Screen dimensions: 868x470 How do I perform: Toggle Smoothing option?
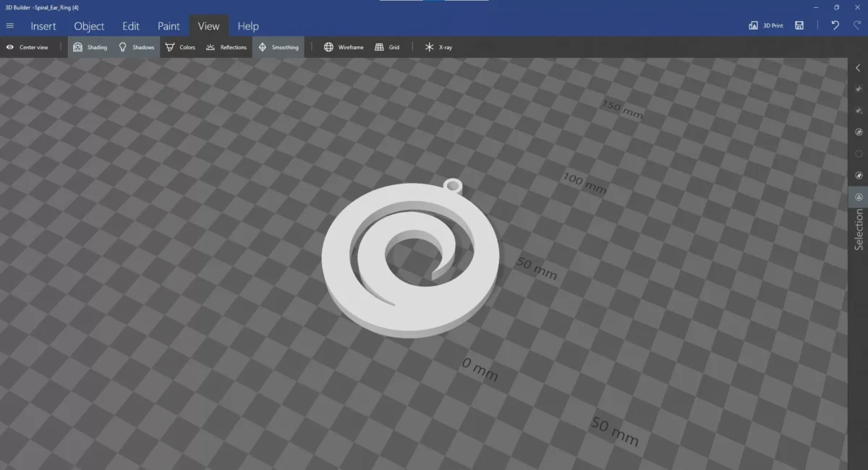tap(278, 47)
